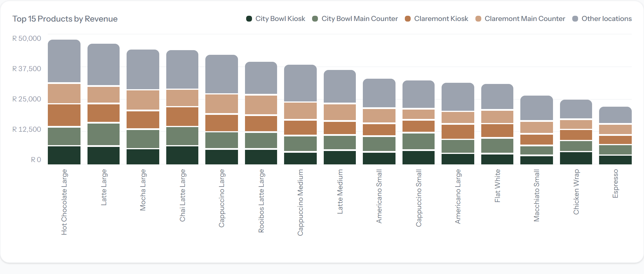
Task: Select Chai Latte Large dark green bottom segment
Action: pos(182,155)
